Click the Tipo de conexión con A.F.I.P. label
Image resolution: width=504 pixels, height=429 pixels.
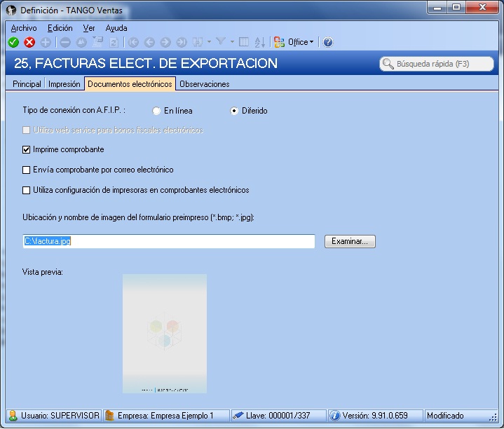pyautogui.click(x=74, y=110)
